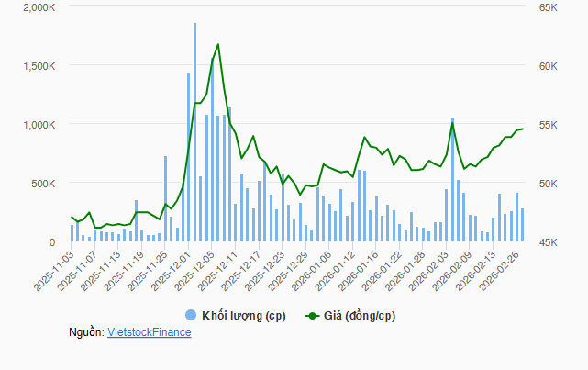Open the VietstockFinance source link
Screen dimensions: 588x370
pyautogui.click(x=150, y=332)
